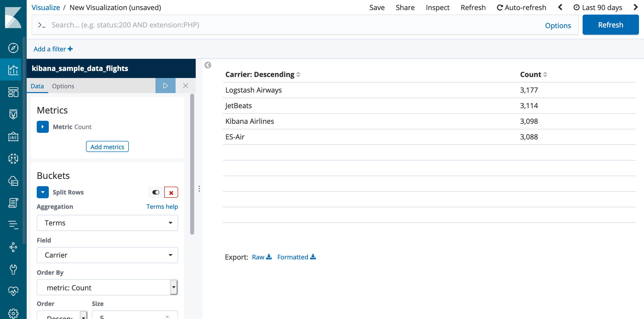Viewport: 644px width, 319px height.
Task: Open Dev Tools wrench icon
Action: click(x=13, y=269)
